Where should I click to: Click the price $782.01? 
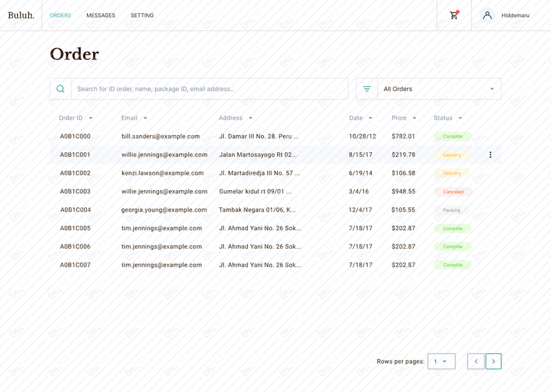[x=404, y=136]
